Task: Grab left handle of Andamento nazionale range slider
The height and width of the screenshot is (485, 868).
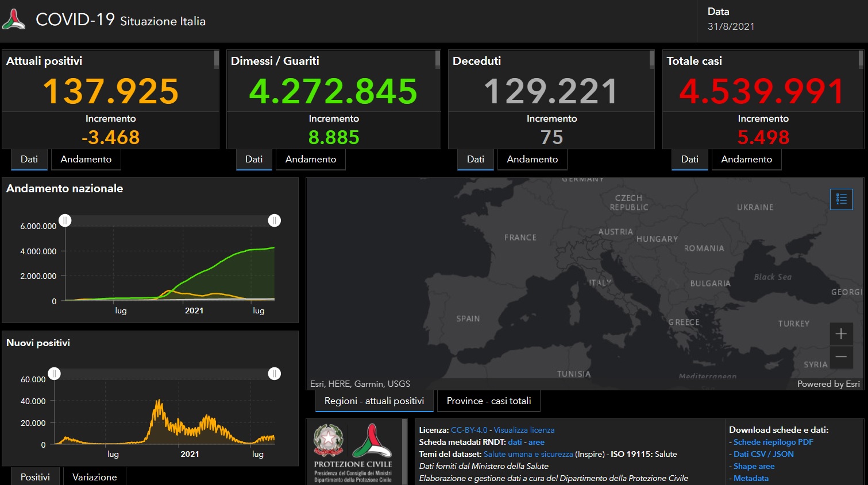Action: click(65, 220)
